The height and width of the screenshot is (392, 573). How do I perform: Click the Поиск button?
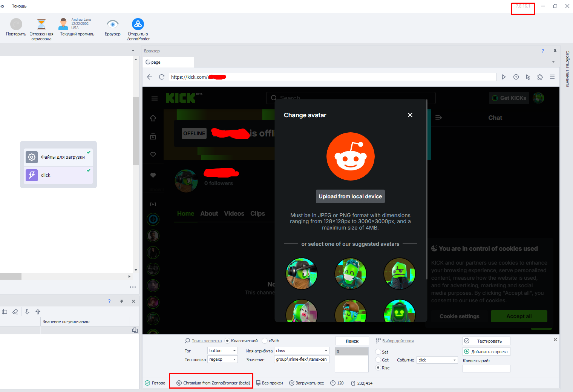352,341
